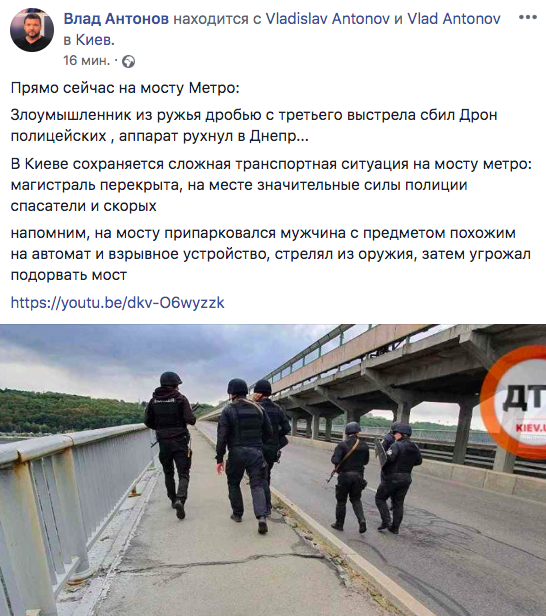Image resolution: width=546 pixels, height=616 pixels.
Task: Click the "находится с" text in the header
Action: pyautogui.click(x=217, y=18)
